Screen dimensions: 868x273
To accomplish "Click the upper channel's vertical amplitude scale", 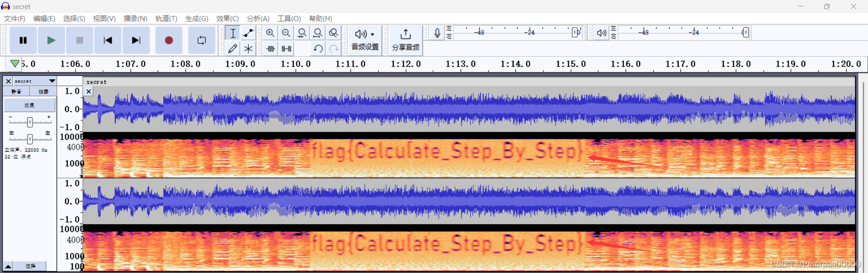I will tap(70, 109).
